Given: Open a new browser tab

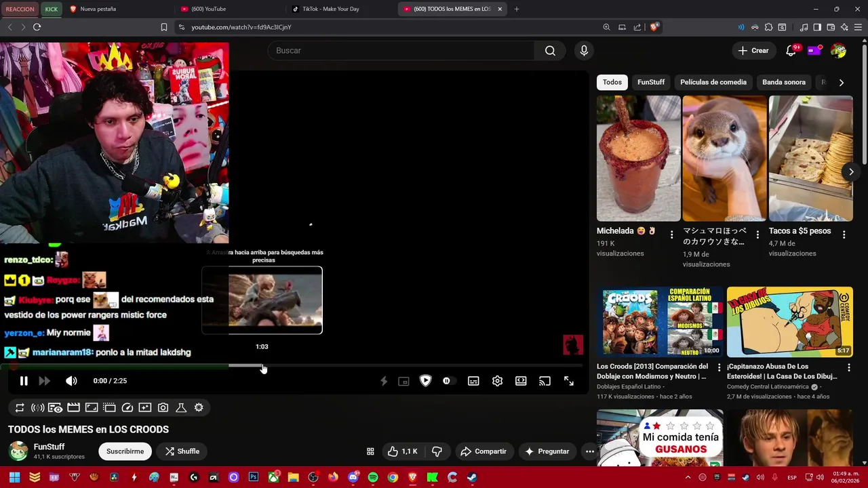Looking at the screenshot, I should (517, 9).
